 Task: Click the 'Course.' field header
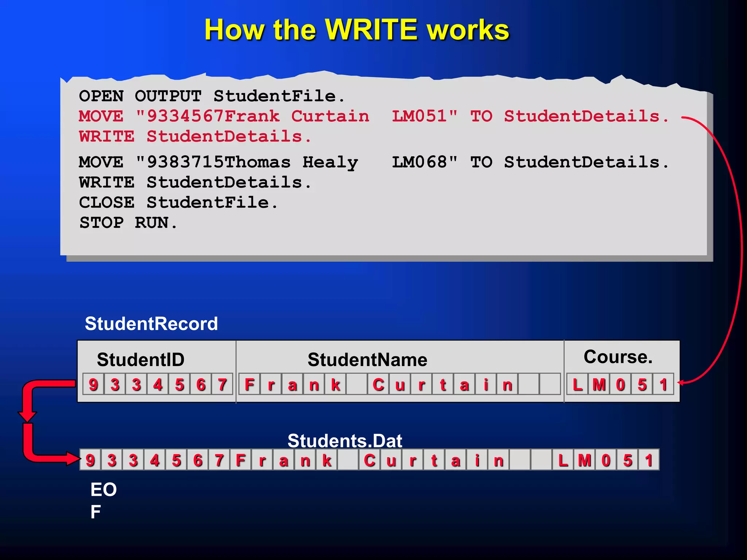[618, 357]
